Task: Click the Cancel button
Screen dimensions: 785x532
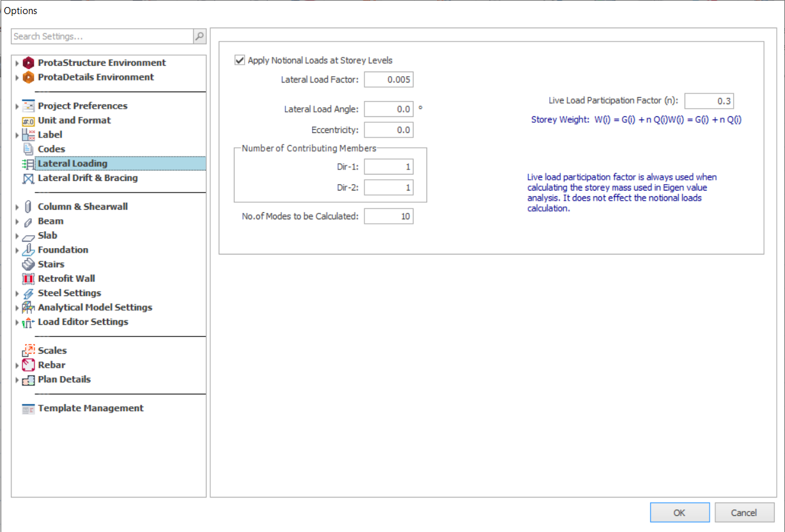Action: pos(744,512)
